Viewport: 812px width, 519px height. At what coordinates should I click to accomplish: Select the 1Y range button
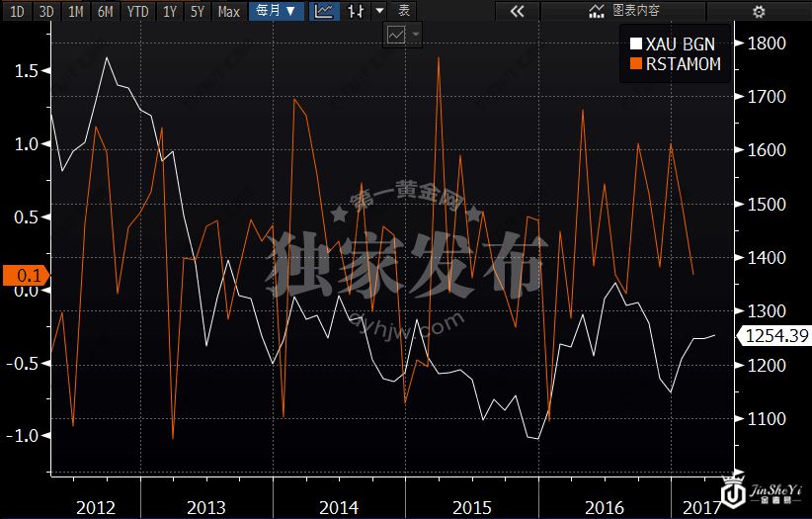(170, 12)
